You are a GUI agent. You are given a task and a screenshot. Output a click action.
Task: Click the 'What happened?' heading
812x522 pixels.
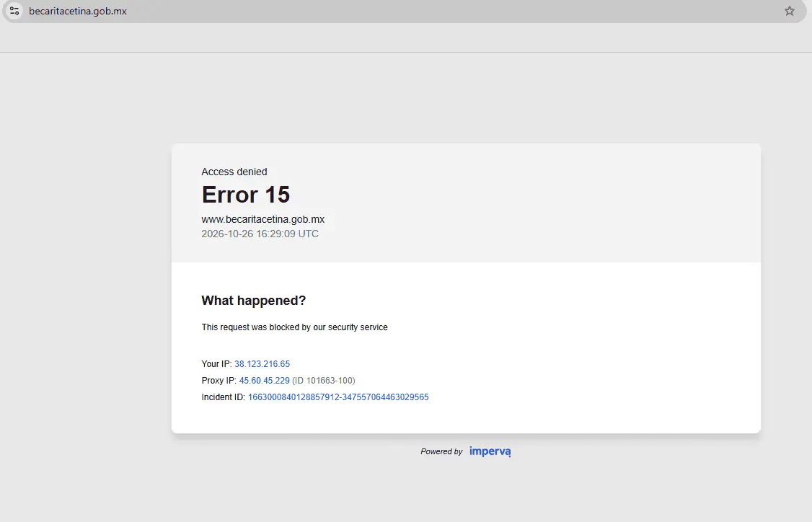pos(254,301)
